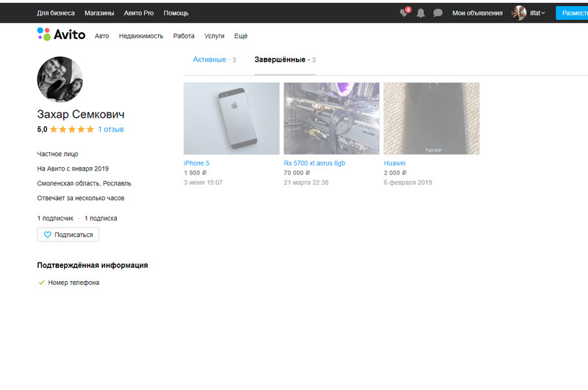Open the 1 отзыв reviews link
This screenshot has width=588, height=390.
(x=110, y=130)
